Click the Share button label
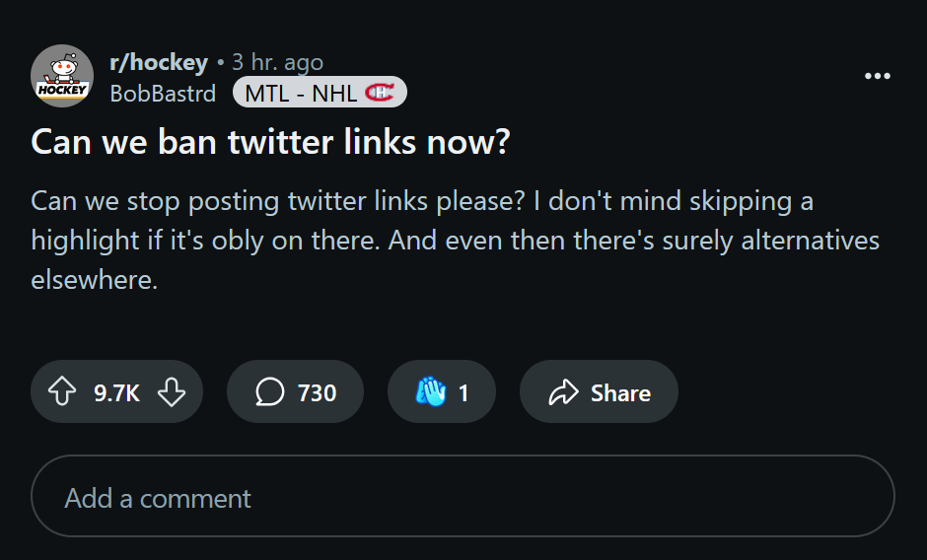927x560 pixels. click(620, 392)
